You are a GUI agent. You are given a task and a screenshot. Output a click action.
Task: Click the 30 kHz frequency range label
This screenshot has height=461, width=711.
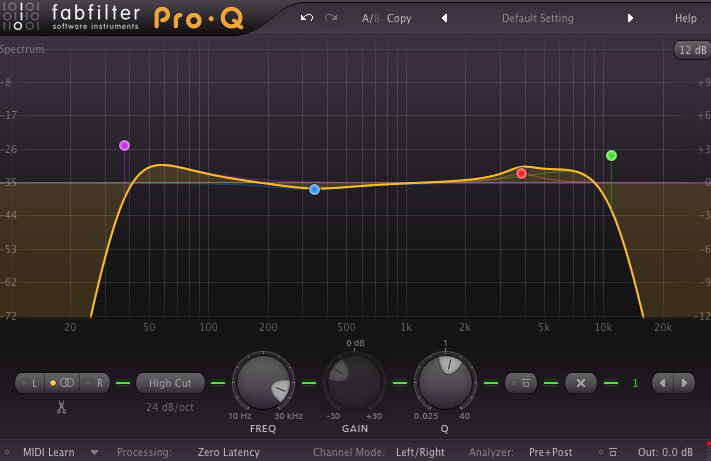288,416
